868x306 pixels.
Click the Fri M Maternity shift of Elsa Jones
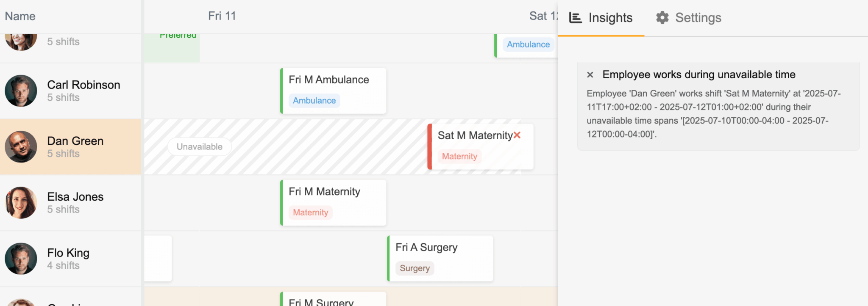(333, 203)
